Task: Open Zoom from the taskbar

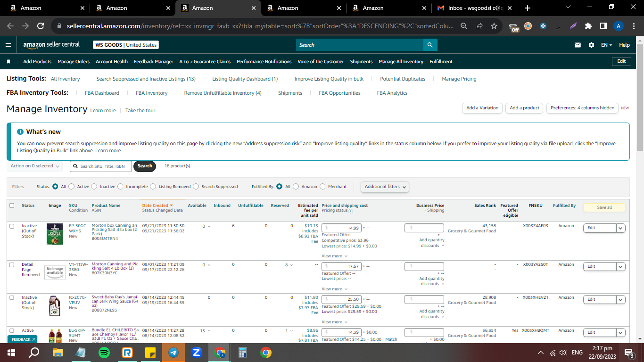Action: click(x=197, y=352)
